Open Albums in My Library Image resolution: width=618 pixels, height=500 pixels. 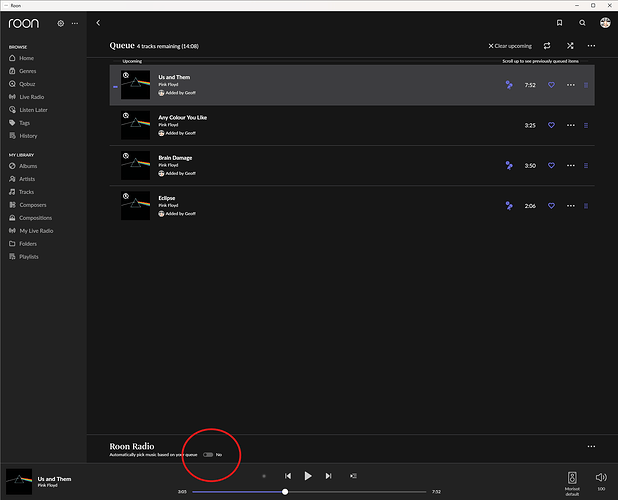pyautogui.click(x=23, y=166)
